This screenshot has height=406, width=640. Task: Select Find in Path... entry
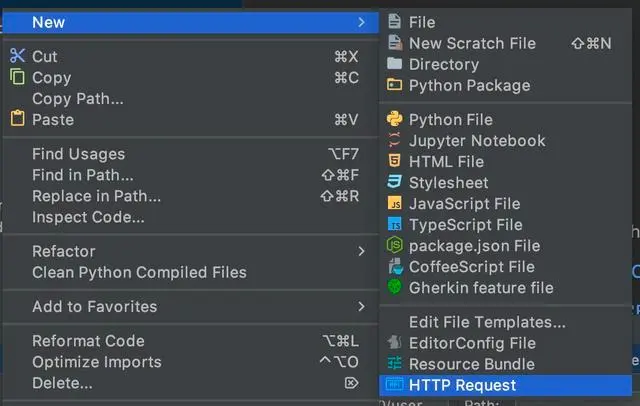tap(191, 175)
